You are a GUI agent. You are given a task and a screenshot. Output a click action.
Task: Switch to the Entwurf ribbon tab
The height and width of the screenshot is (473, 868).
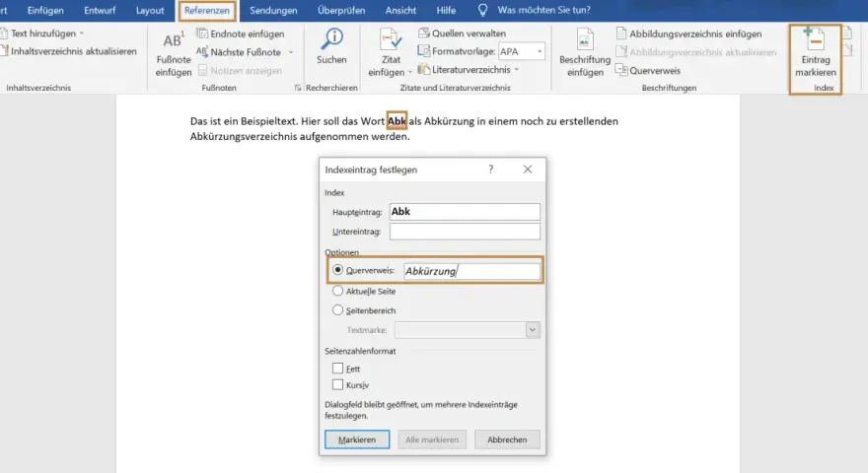pyautogui.click(x=100, y=10)
